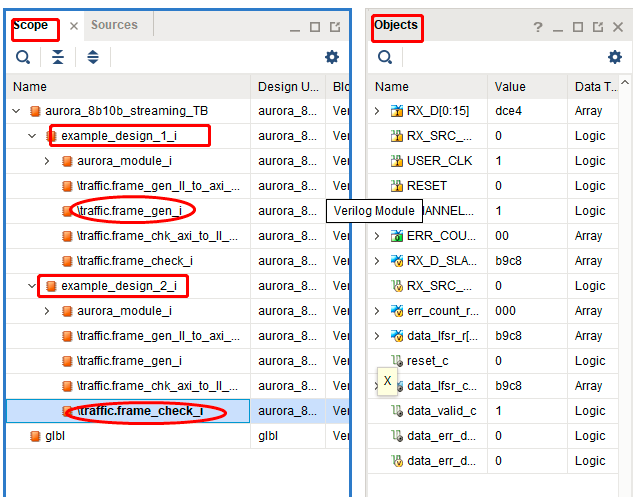Expand the data_lfsr_r[... array signal
The image size is (633, 497).
(377, 336)
